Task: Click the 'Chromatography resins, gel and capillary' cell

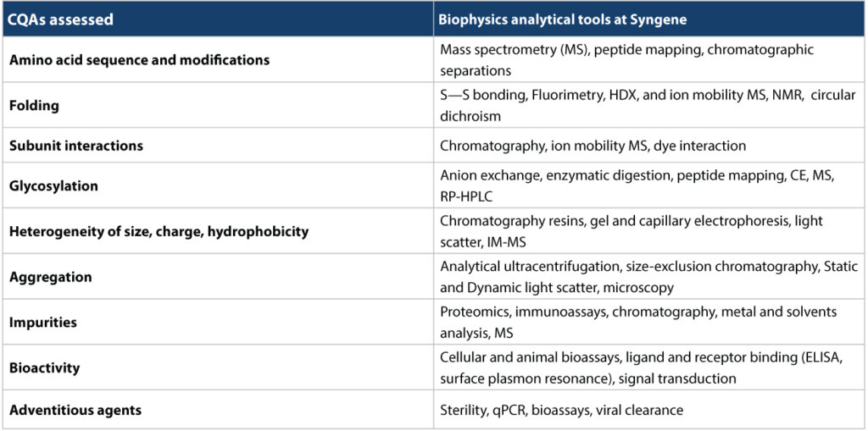Action: click(x=648, y=230)
